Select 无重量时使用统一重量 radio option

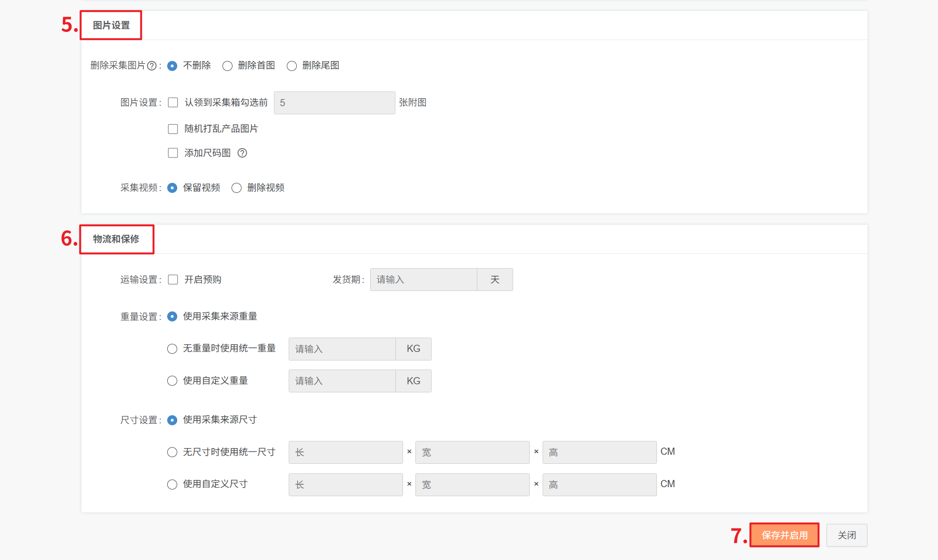pyautogui.click(x=172, y=349)
